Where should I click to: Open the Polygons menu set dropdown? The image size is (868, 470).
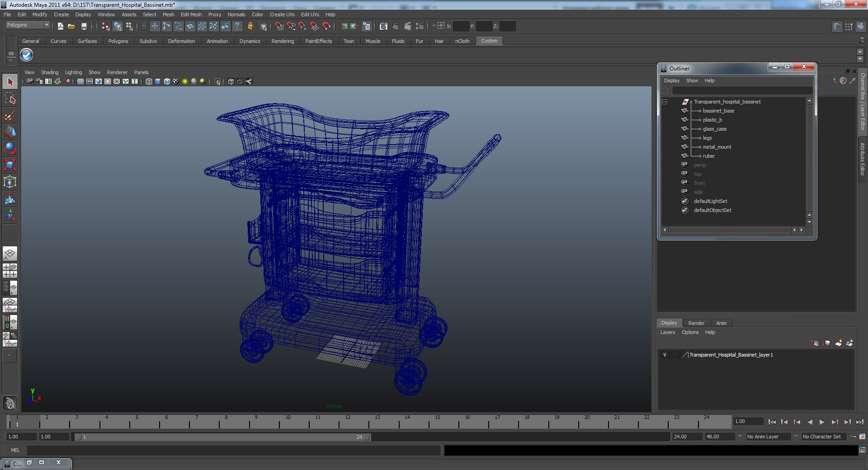[x=28, y=25]
